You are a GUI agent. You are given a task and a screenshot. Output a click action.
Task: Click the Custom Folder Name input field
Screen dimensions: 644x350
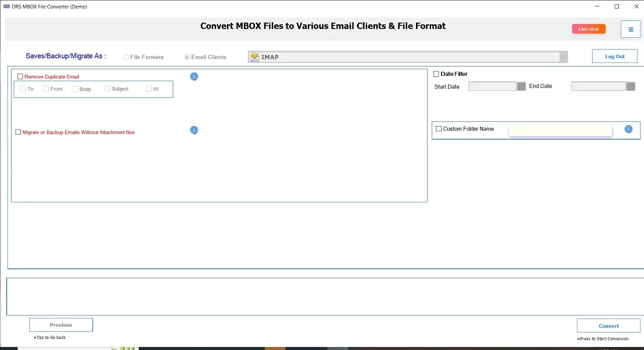pos(560,129)
